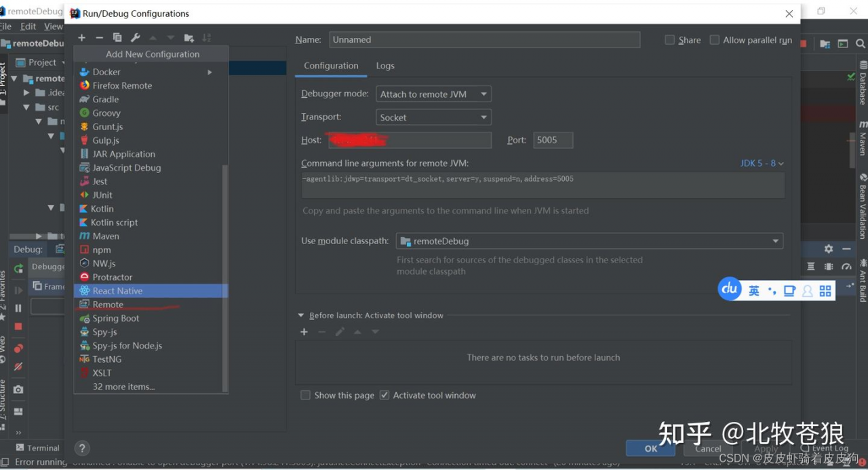This screenshot has height=470, width=868.
Task: Click the remove configuration minus icon
Action: pos(99,38)
